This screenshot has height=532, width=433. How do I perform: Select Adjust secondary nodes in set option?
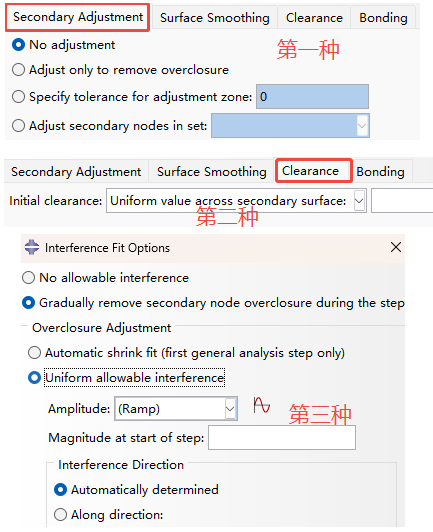coord(18,126)
